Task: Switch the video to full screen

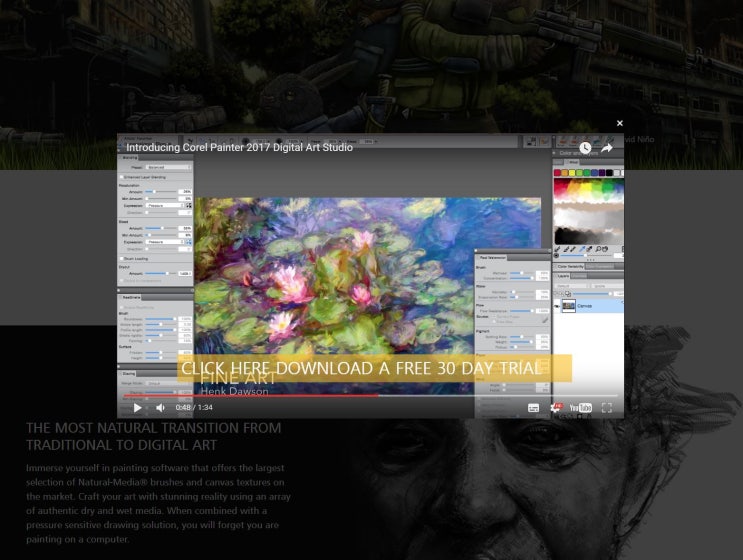Action: (x=607, y=408)
